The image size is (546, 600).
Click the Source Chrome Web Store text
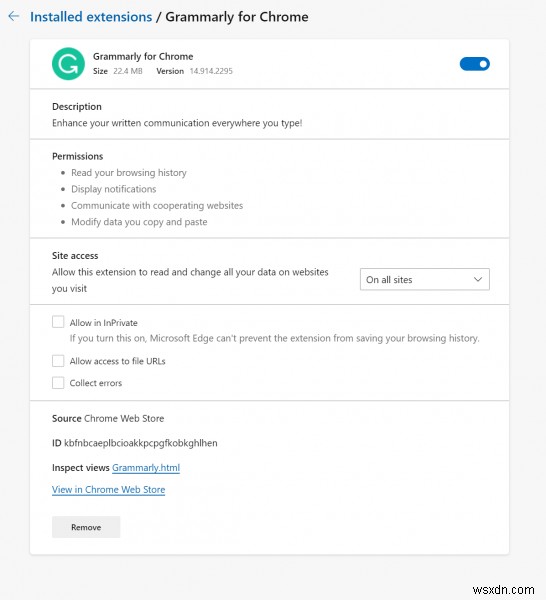coord(108,418)
